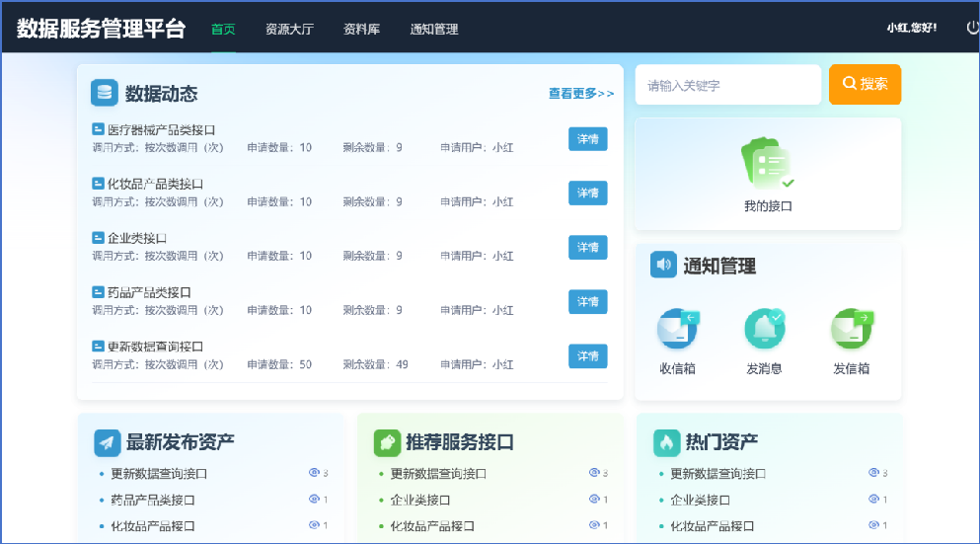
Task: Open the 我的接口 icon
Action: click(767, 164)
